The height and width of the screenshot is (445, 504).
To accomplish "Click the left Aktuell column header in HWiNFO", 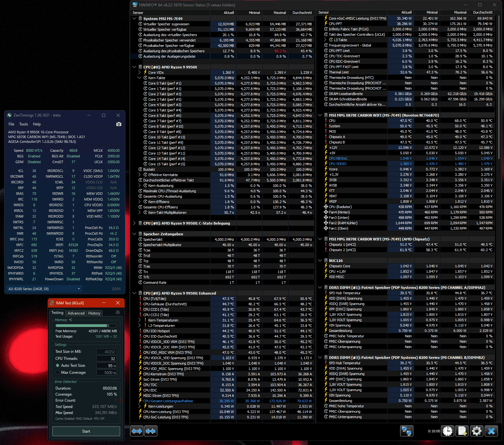I will pos(223,13).
